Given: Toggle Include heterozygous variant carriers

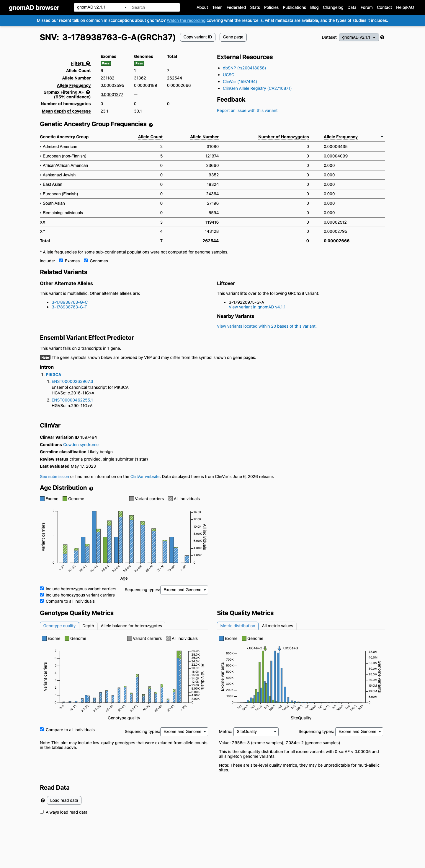Looking at the screenshot, I should (x=42, y=588).
